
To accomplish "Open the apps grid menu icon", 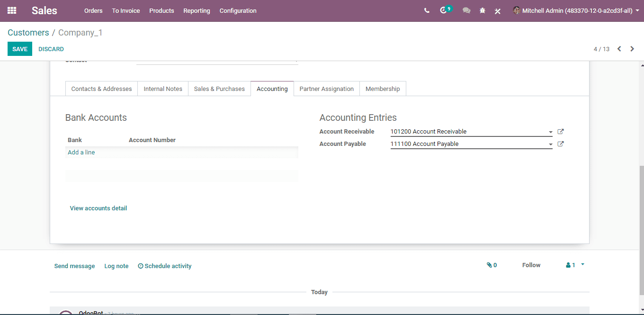I will point(12,10).
